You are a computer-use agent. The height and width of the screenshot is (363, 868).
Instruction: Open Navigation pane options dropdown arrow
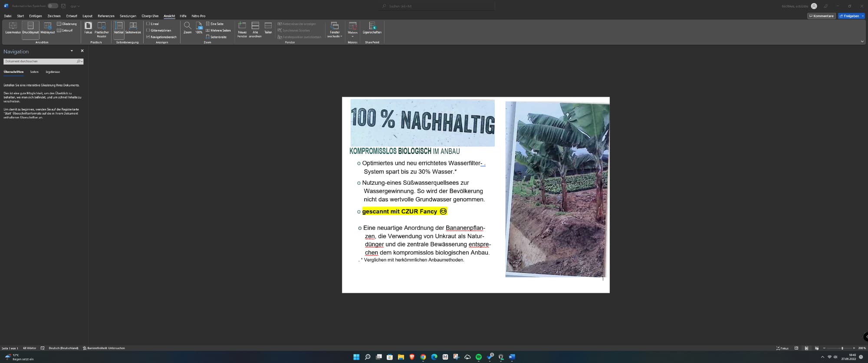72,51
